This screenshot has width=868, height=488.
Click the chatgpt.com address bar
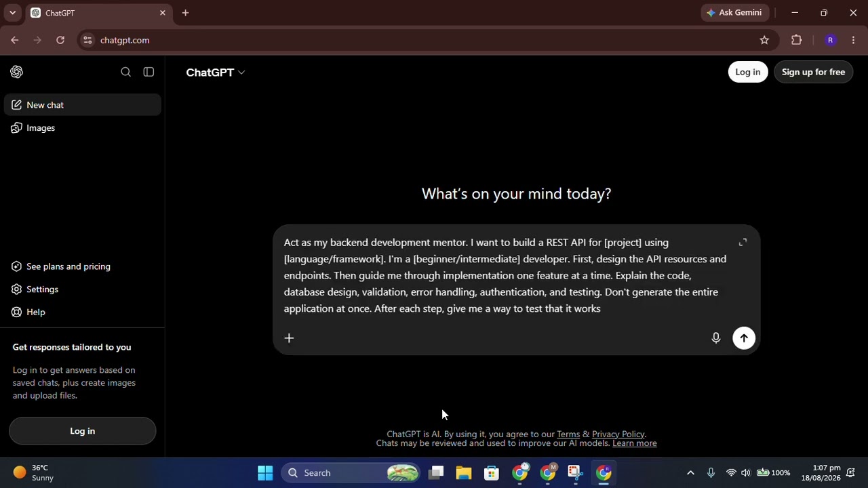(x=427, y=40)
